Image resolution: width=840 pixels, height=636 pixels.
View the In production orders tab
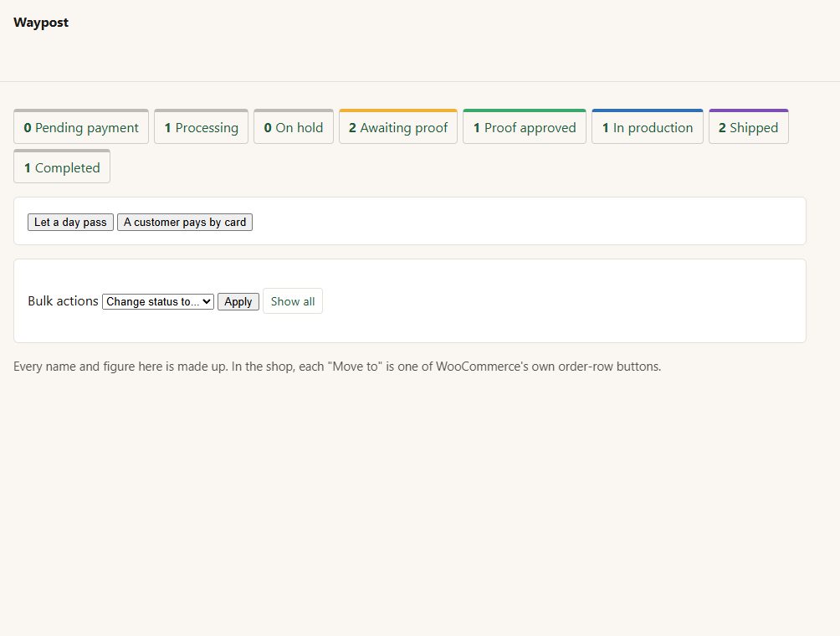click(x=647, y=126)
